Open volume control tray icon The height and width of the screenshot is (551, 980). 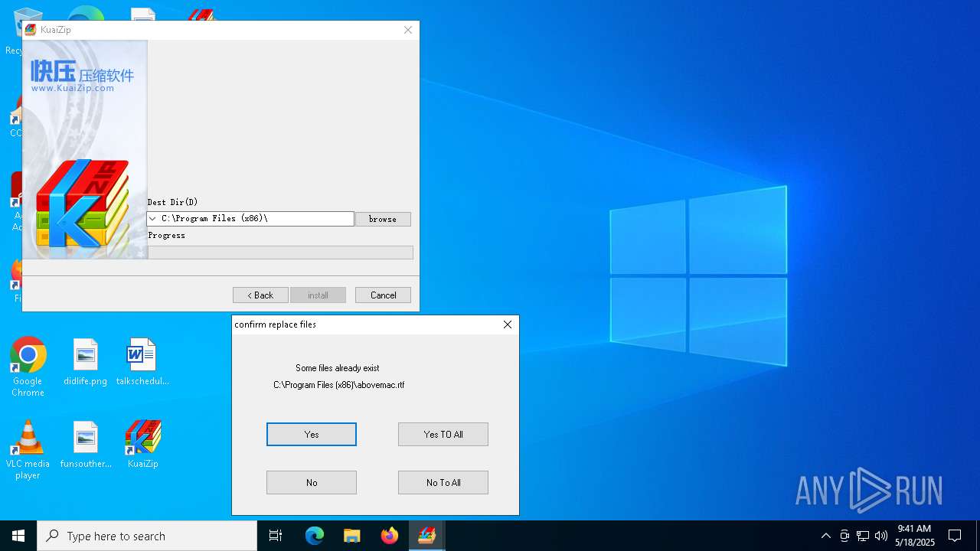[x=881, y=536]
